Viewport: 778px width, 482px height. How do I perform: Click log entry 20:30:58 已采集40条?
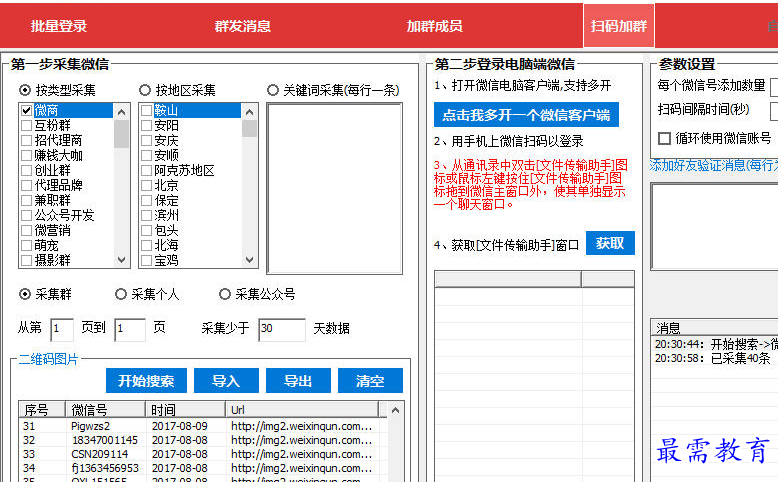[713, 358]
